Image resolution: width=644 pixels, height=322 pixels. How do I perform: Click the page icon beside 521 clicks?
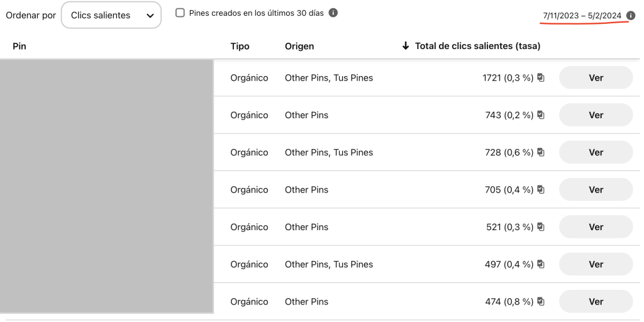pos(541,227)
